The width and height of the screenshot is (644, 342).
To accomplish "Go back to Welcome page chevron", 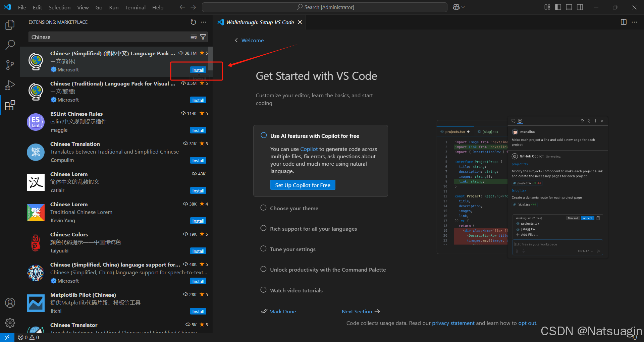I will pyautogui.click(x=236, y=40).
